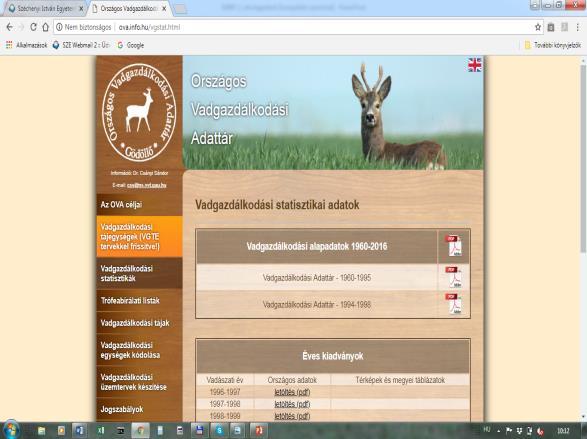Download the 1998-1999 national data pdf

click(292, 416)
